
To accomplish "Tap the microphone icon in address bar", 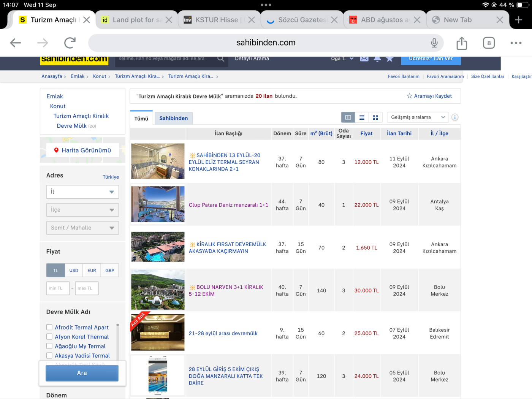I will 434,43.
